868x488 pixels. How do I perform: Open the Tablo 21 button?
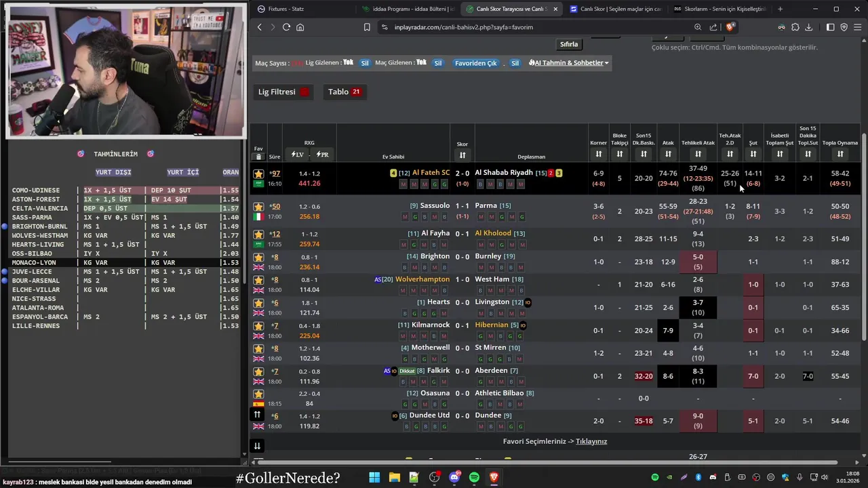point(344,92)
